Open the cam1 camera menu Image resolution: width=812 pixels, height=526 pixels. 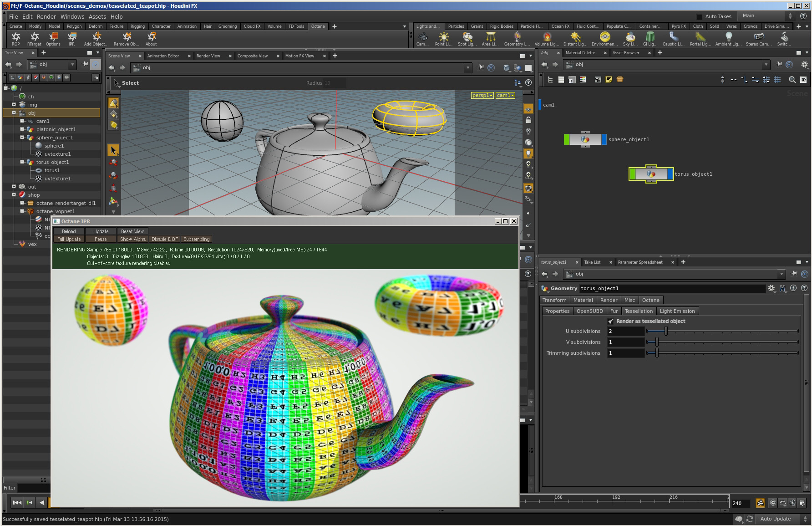coord(505,95)
